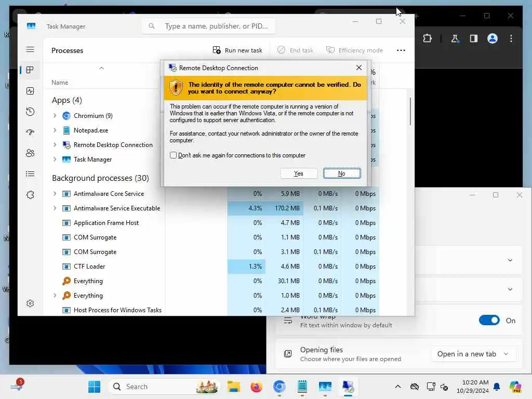
Task: Expand Chromium (9) process group
Action: [55, 116]
